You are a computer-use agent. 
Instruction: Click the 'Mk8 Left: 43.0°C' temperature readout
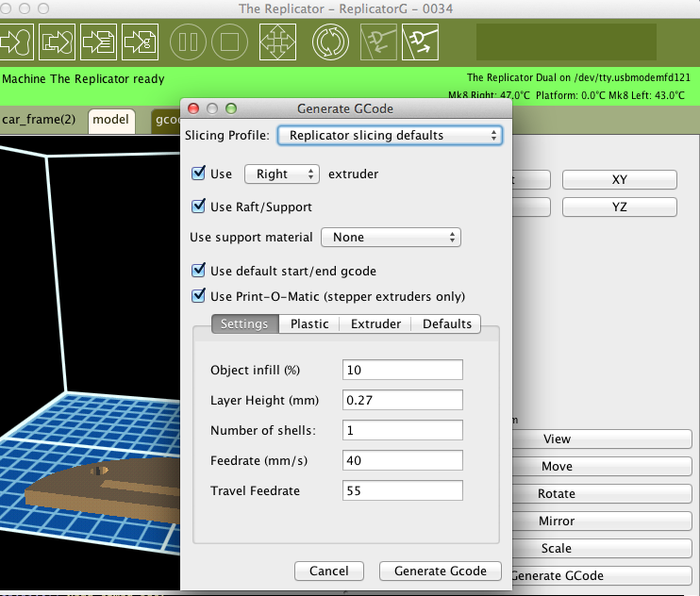click(x=646, y=95)
